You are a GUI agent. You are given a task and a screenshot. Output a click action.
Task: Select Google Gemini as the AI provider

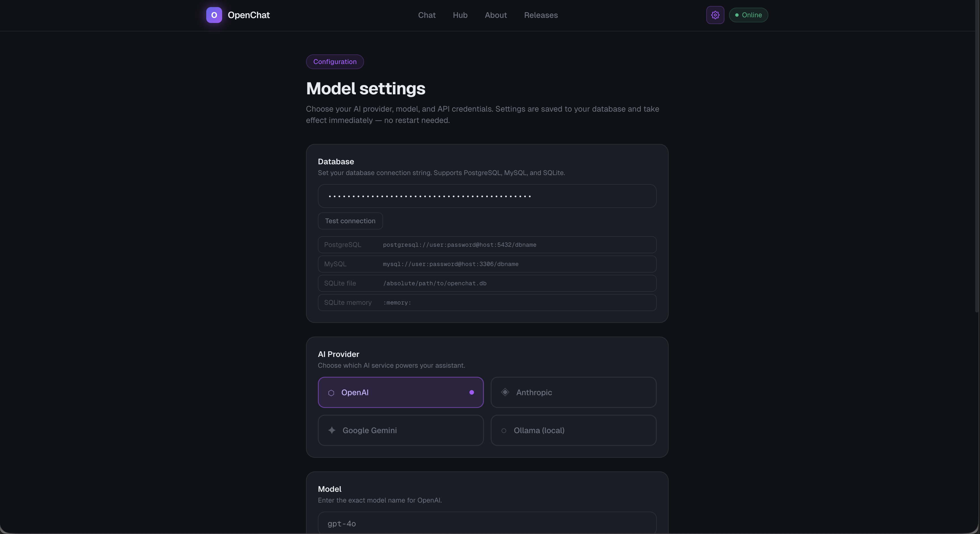[x=400, y=431]
